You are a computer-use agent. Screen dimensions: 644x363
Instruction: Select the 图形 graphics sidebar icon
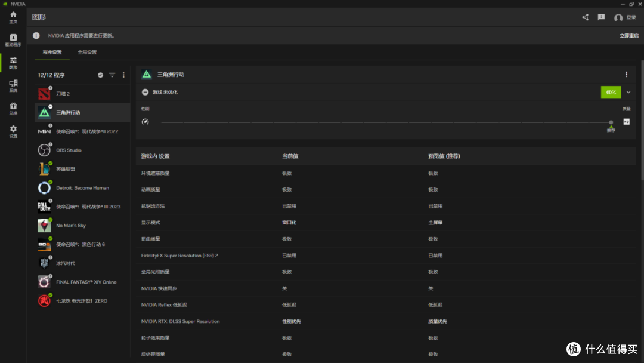13,63
